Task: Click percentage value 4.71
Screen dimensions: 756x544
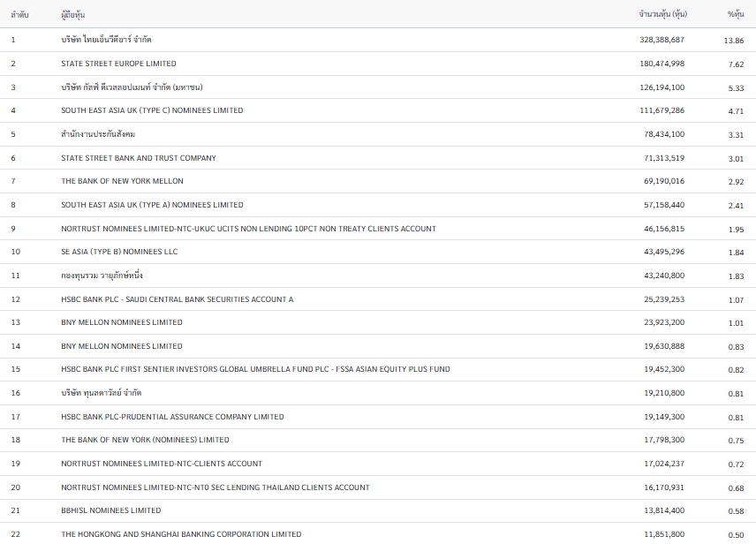Action: click(x=737, y=111)
